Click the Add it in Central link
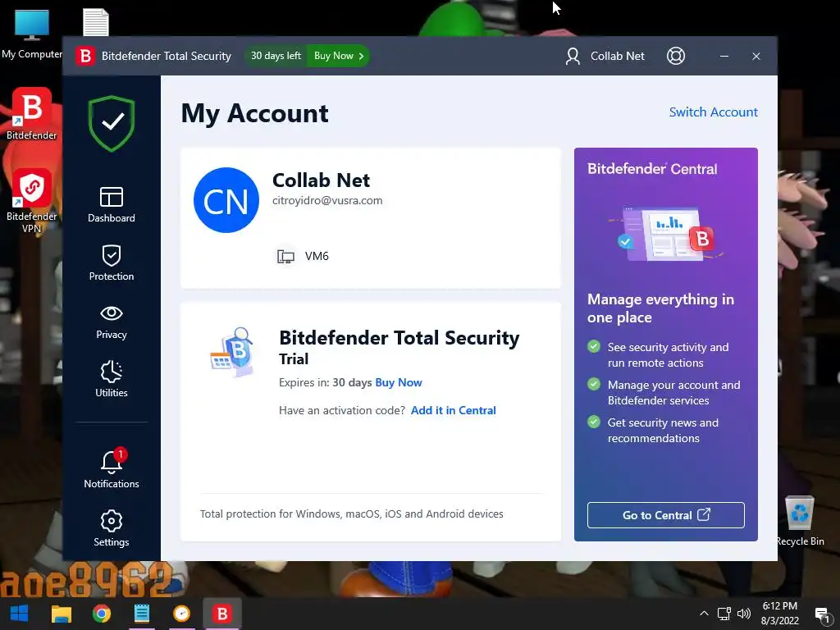Screen dimensions: 840x630 coord(453,410)
